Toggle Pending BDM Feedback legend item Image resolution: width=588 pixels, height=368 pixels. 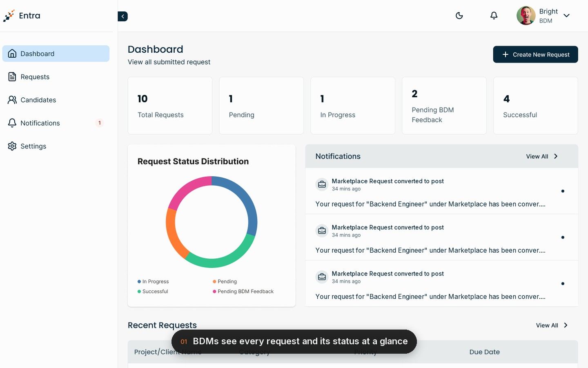tap(243, 292)
